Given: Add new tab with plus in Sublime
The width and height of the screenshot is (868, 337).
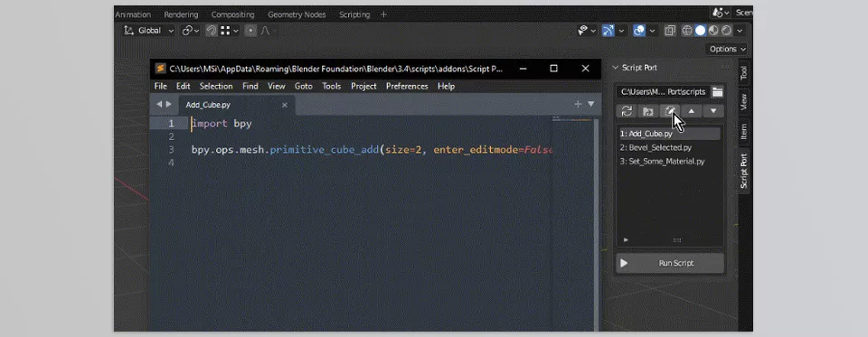Looking at the screenshot, I should [578, 104].
